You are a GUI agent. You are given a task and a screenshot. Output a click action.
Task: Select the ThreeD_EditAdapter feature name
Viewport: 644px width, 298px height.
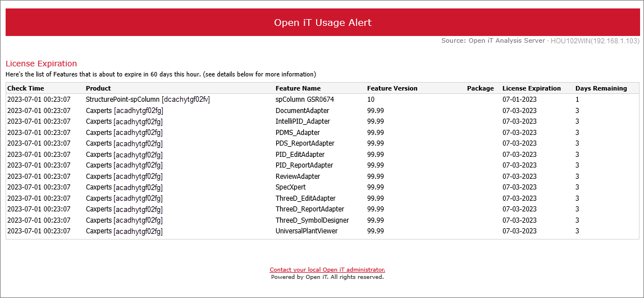tap(305, 198)
